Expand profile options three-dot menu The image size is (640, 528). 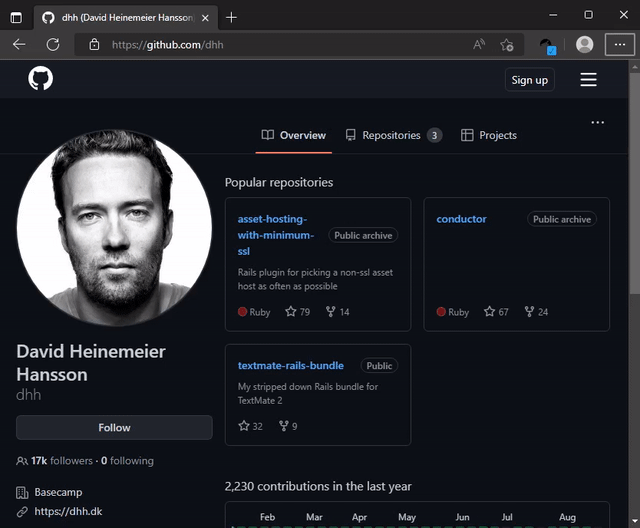point(597,123)
